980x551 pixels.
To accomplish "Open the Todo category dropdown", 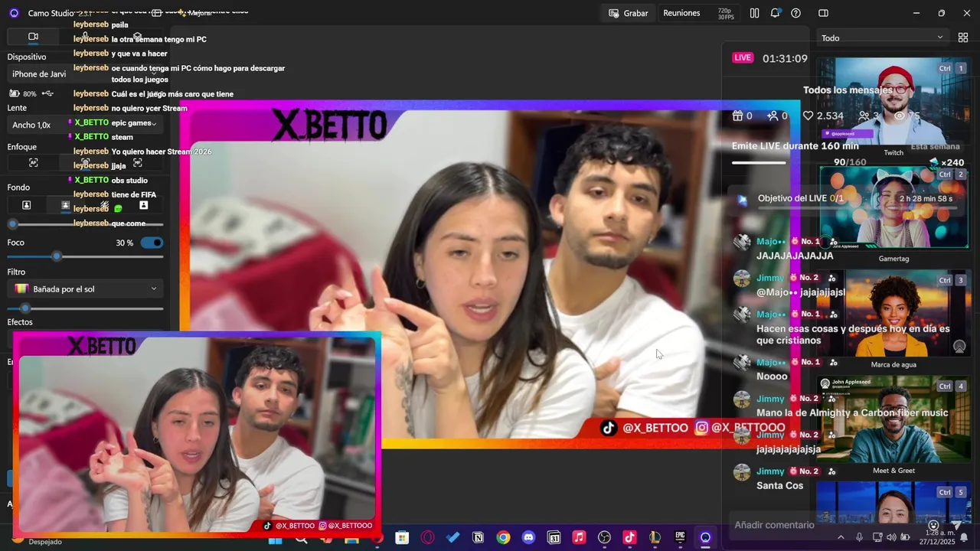I will [882, 37].
